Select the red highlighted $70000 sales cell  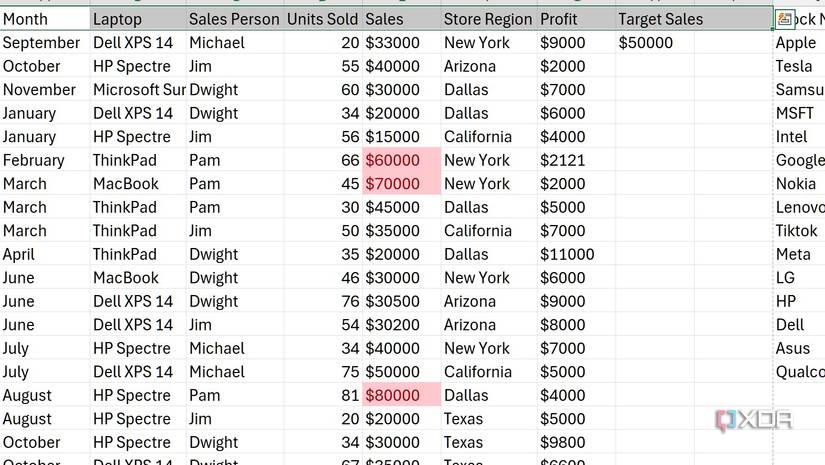(x=393, y=184)
